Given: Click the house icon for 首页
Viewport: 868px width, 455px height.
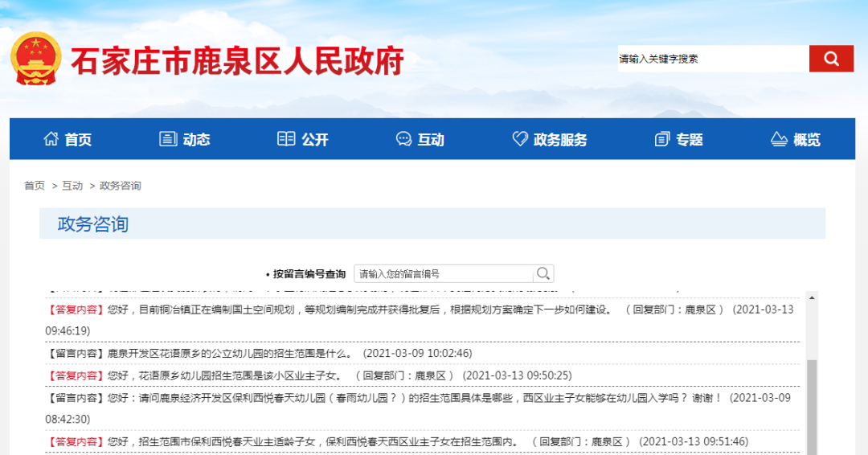Looking at the screenshot, I should (x=51, y=139).
